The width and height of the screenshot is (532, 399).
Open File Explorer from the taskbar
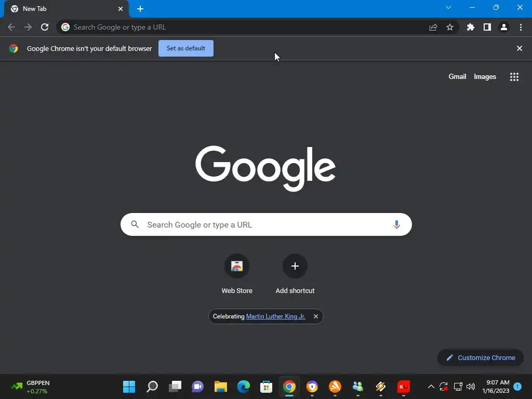click(x=220, y=387)
